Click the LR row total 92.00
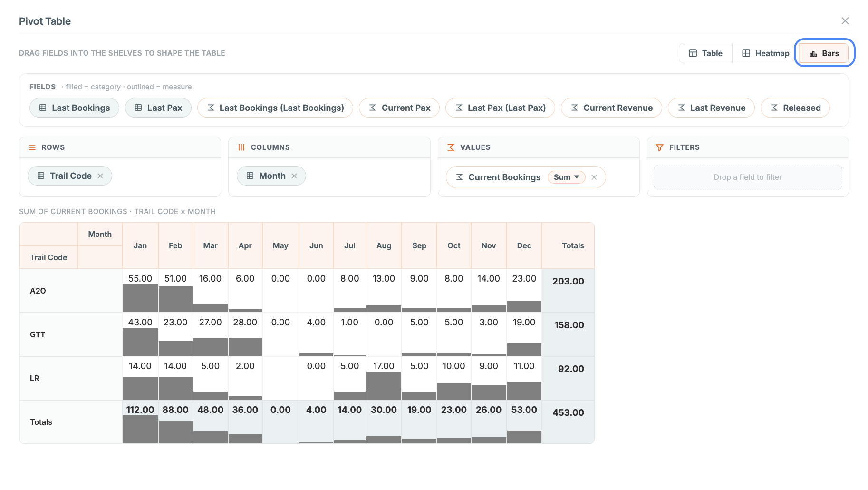Screen dimensions: 868x490 point(569,378)
